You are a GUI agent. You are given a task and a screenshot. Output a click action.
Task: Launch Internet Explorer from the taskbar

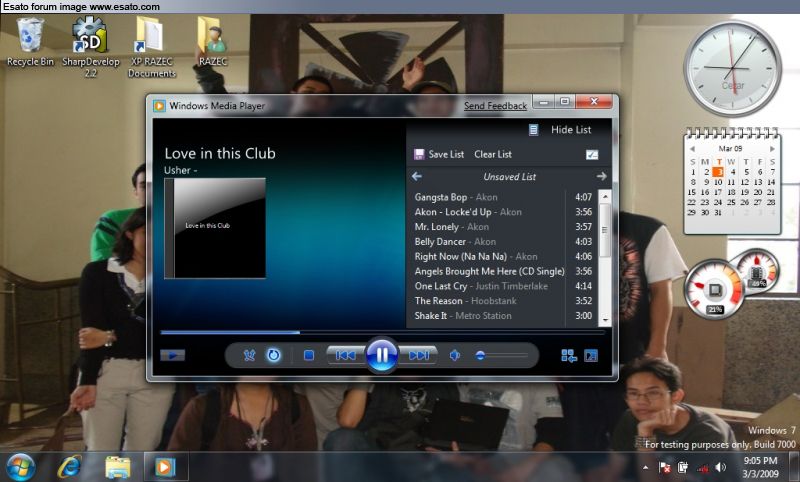(x=70, y=467)
